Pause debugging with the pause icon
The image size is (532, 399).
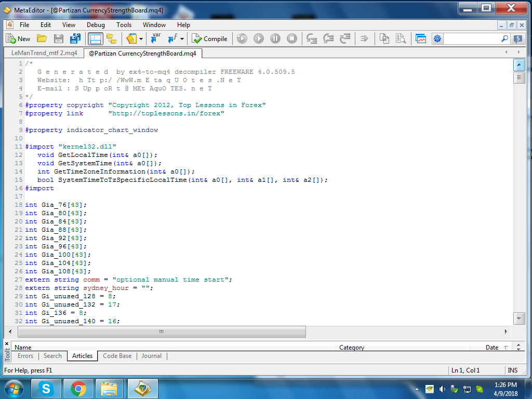coord(275,38)
